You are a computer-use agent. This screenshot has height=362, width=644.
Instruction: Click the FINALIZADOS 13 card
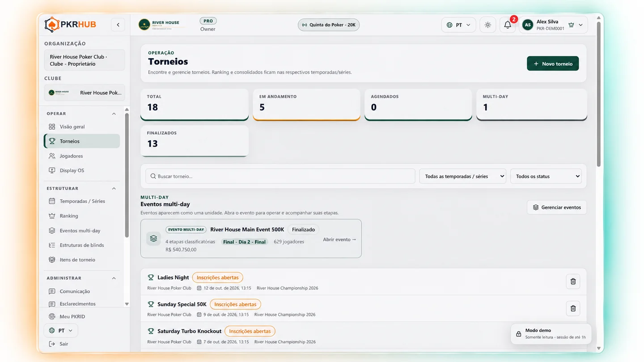[195, 141]
